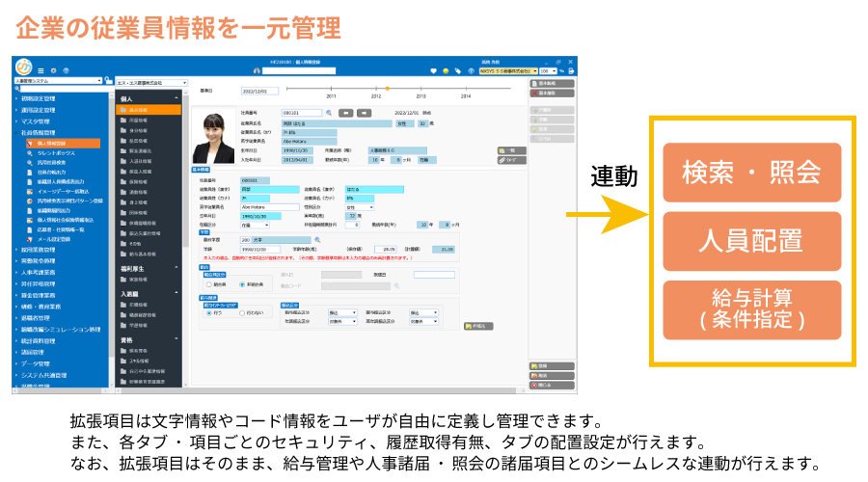Go to previous employee with left arrow

(344, 113)
